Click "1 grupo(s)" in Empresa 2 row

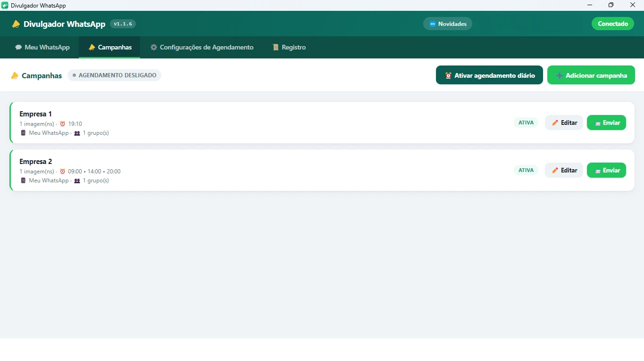click(96, 180)
